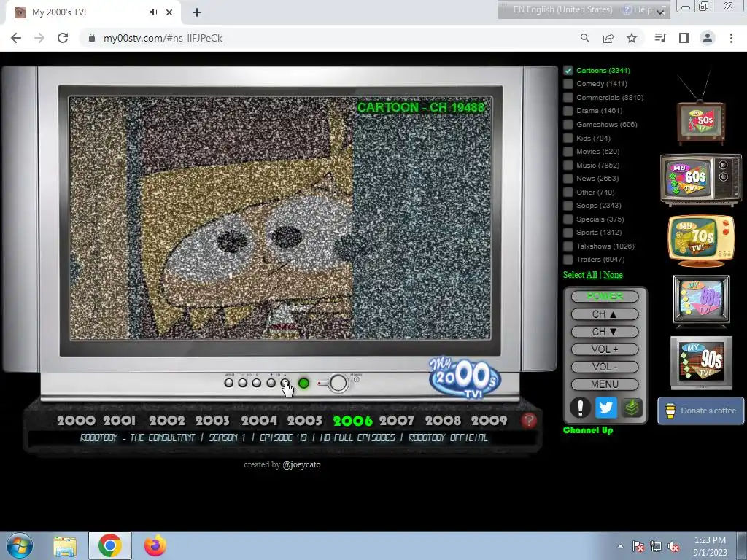Open the Chrome profile avatar icon
This screenshot has width=747, height=560.
click(x=708, y=38)
